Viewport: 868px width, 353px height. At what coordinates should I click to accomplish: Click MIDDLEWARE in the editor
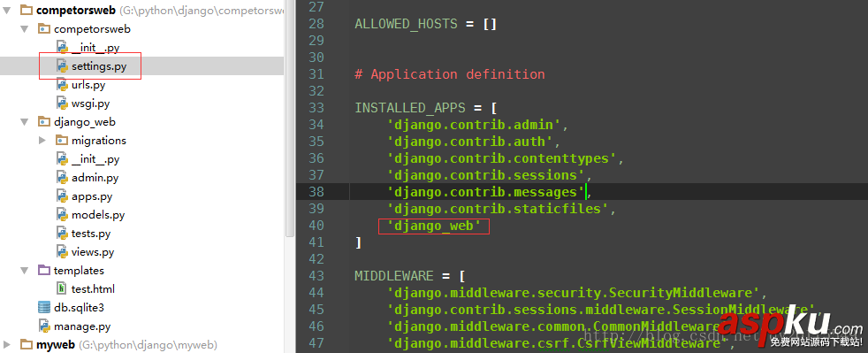coord(394,275)
